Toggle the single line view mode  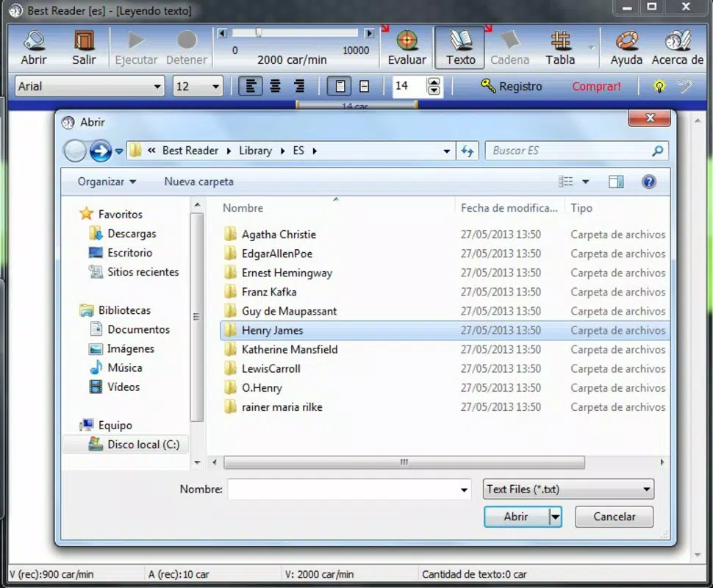(365, 86)
